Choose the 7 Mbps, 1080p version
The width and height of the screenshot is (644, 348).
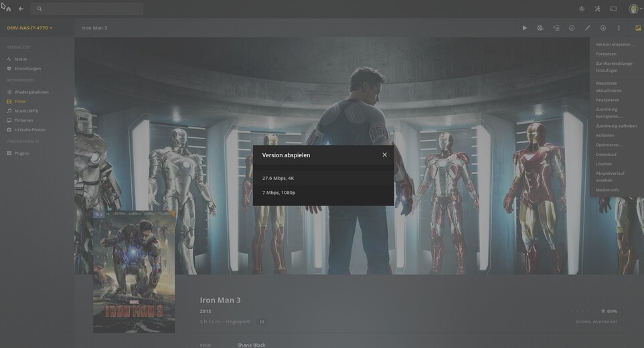[x=323, y=193]
